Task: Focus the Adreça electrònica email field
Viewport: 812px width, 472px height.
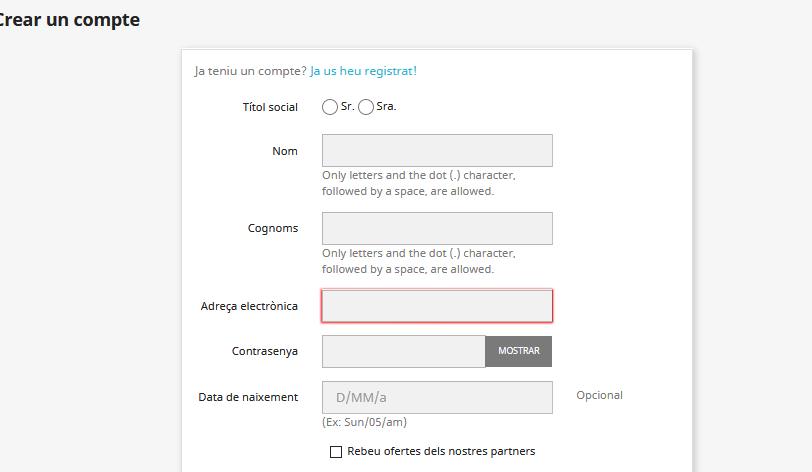Action: point(437,306)
